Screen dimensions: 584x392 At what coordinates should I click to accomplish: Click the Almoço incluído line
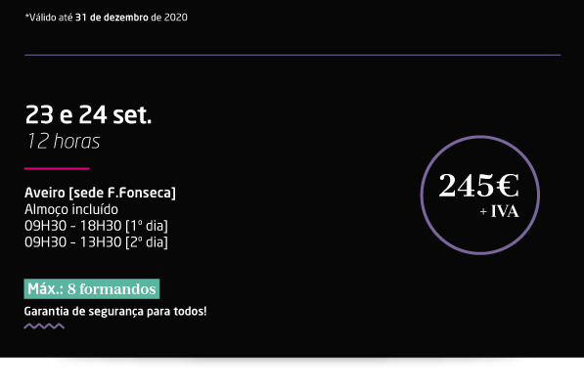pyautogui.click(x=71, y=209)
